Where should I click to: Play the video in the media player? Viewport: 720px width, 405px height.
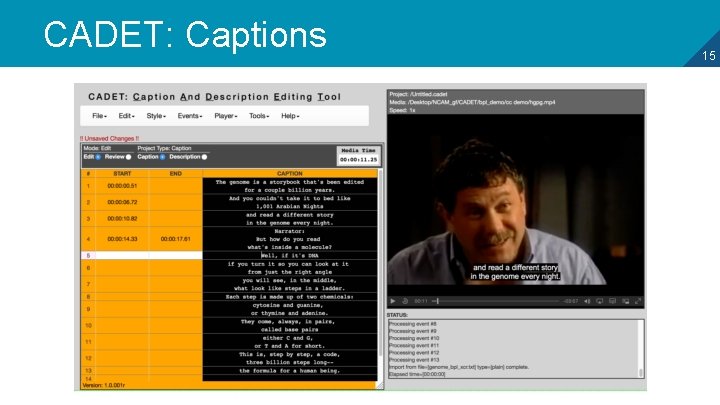point(393,301)
